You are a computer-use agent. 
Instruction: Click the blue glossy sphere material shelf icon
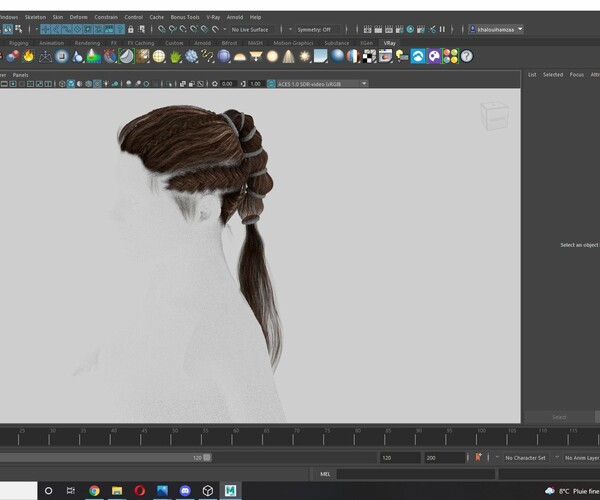tap(337, 57)
